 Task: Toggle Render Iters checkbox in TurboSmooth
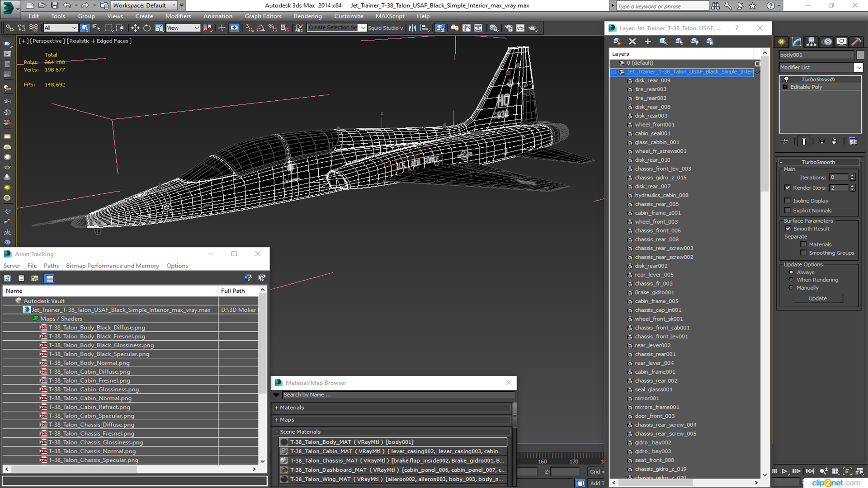(x=788, y=188)
